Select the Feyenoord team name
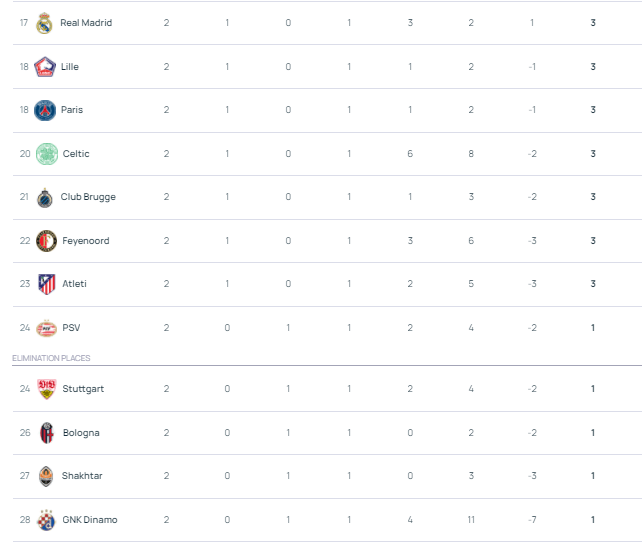Screen dimensions: 642x543 pos(86,241)
